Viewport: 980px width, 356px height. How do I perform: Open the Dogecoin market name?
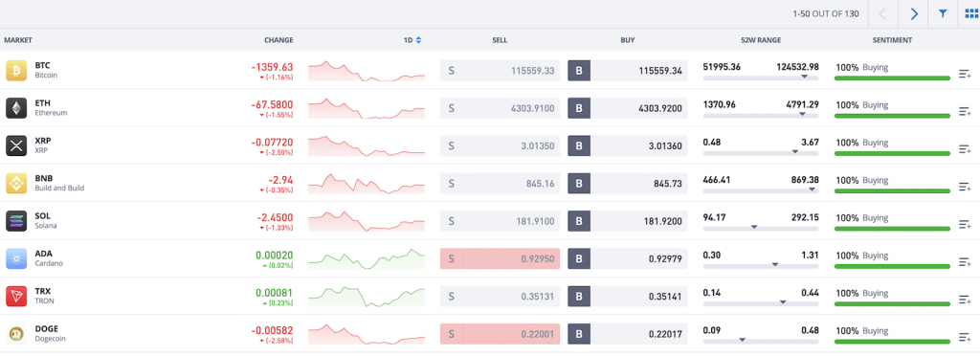click(51, 339)
